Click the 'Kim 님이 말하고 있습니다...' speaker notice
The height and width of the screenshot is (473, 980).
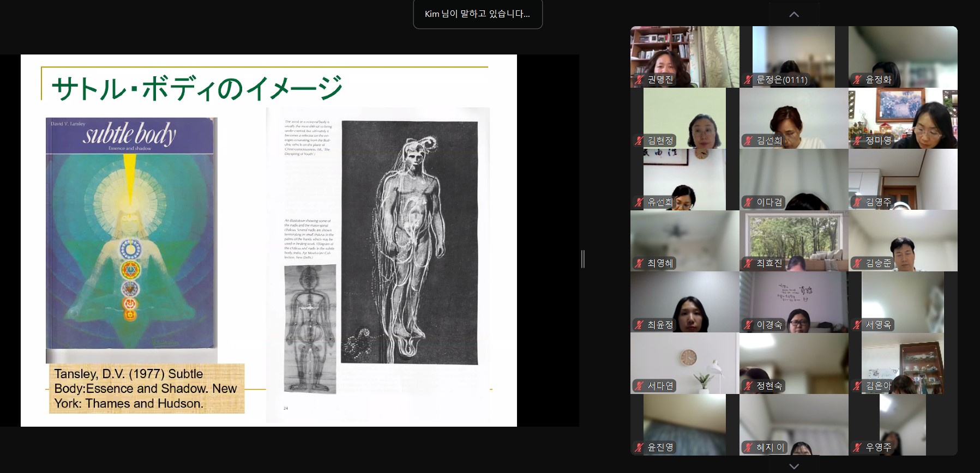coord(478,14)
